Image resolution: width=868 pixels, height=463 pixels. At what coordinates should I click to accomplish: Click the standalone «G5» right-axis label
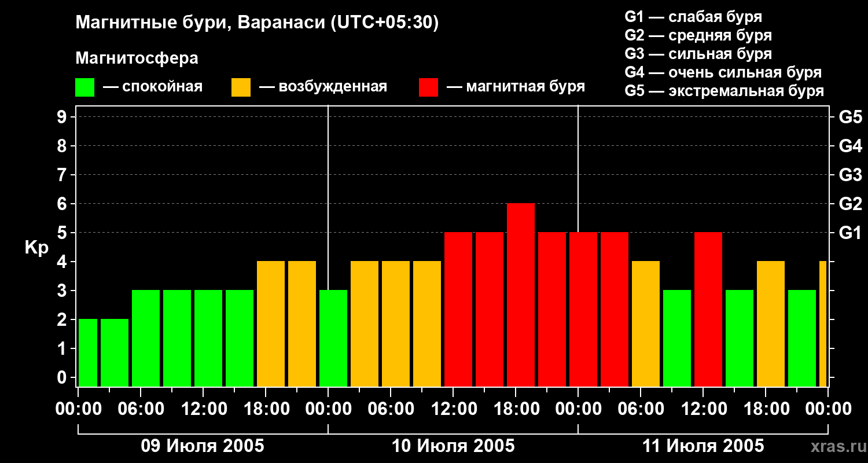pos(850,117)
